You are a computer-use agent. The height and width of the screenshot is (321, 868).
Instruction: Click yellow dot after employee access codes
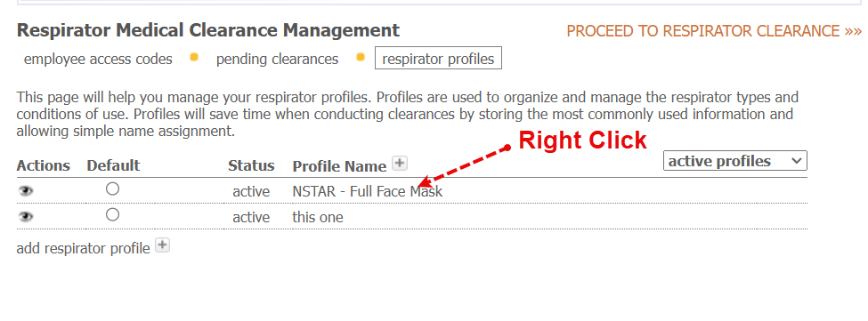click(x=194, y=57)
